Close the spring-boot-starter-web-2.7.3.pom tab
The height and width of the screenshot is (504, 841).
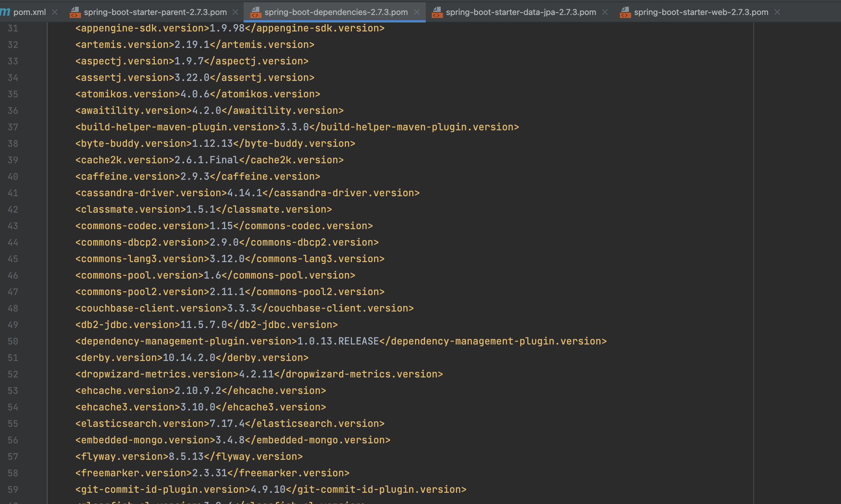[x=777, y=12]
